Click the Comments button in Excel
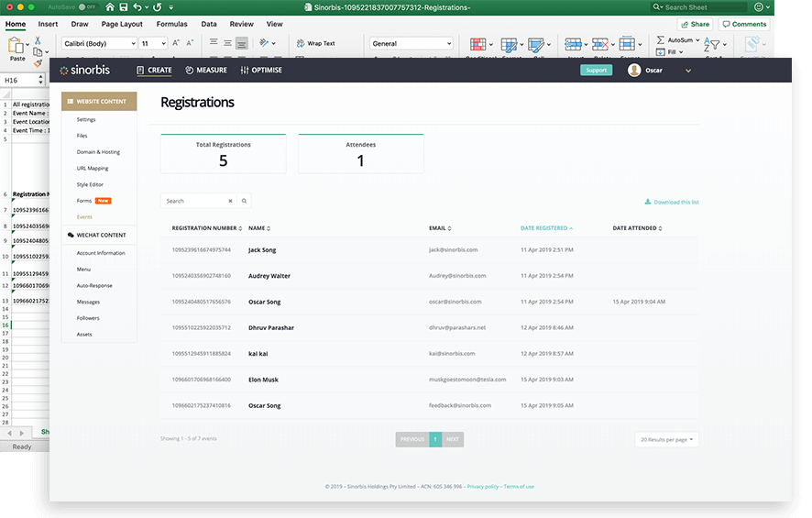The height and width of the screenshot is (518, 812). 744,24
